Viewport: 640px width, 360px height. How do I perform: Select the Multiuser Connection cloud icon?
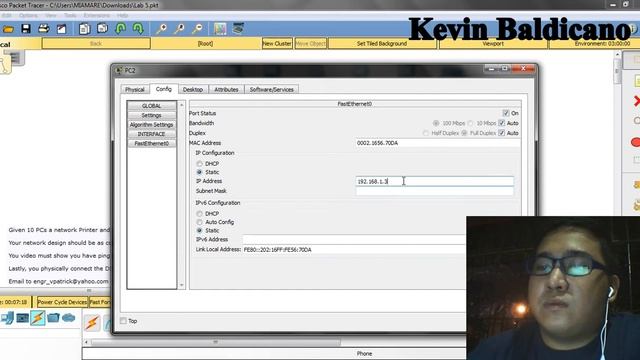pos(69,318)
